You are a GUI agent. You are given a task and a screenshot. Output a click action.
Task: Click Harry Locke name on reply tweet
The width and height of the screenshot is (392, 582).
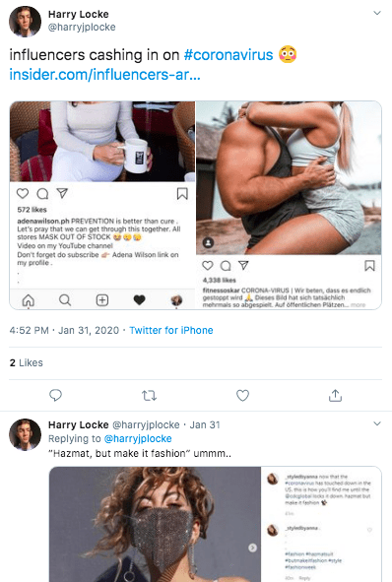[x=79, y=424]
